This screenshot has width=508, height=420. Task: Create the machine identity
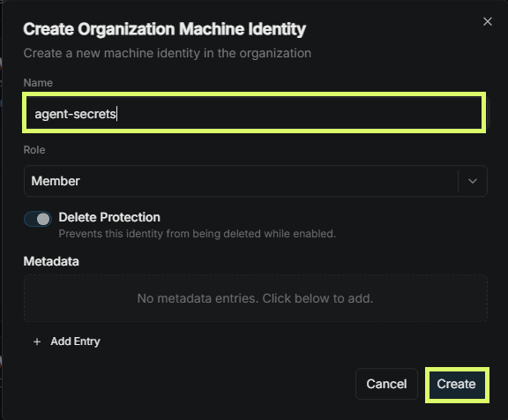[x=457, y=384]
